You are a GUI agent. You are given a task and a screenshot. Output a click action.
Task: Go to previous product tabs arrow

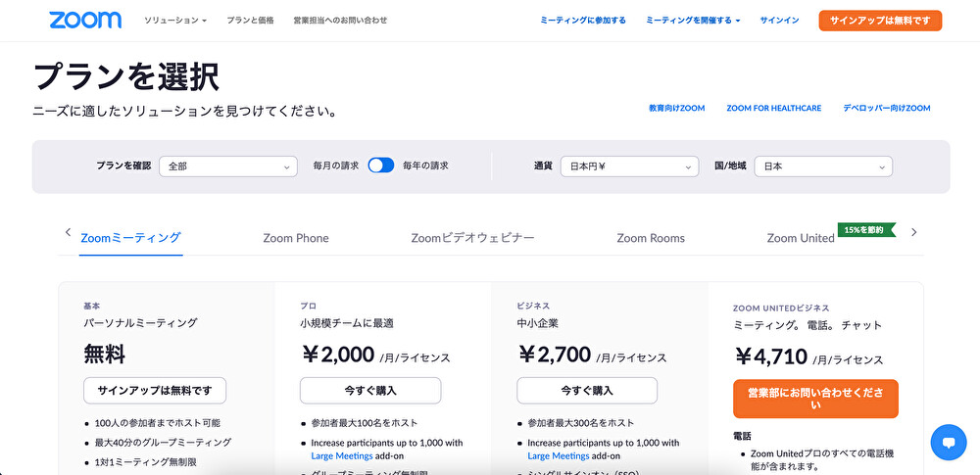point(69,232)
